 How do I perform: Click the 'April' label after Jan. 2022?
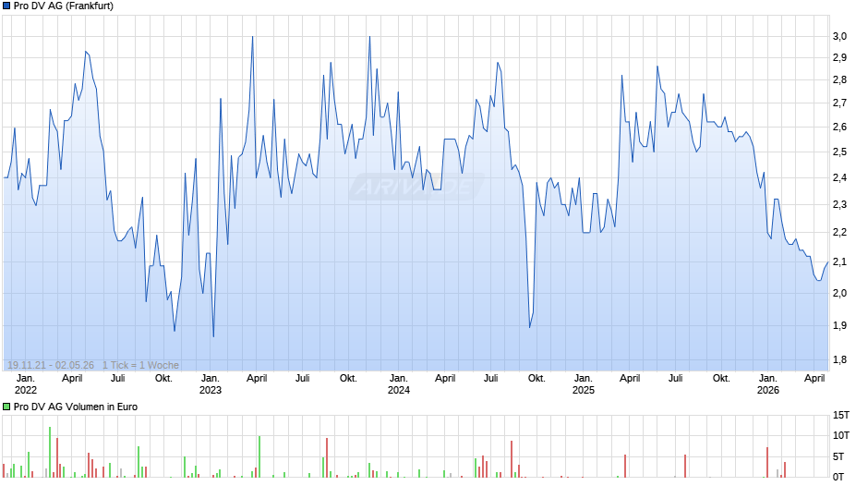72,379
